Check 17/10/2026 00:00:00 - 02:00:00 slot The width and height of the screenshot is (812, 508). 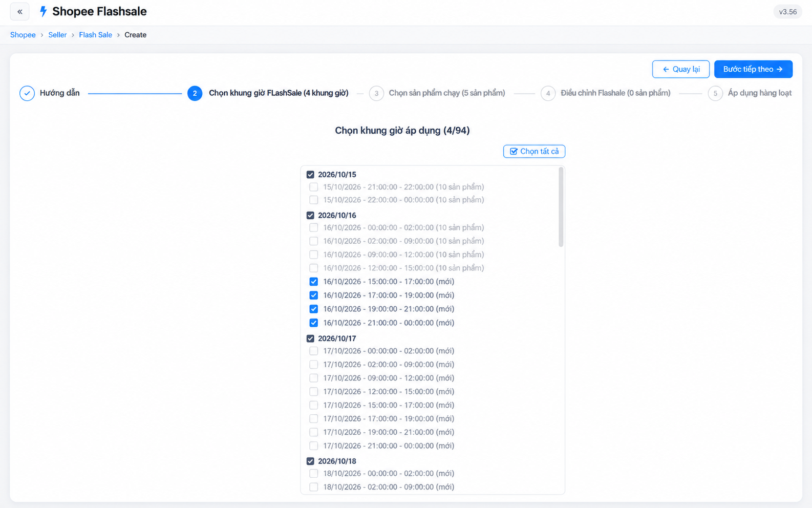pyautogui.click(x=314, y=351)
